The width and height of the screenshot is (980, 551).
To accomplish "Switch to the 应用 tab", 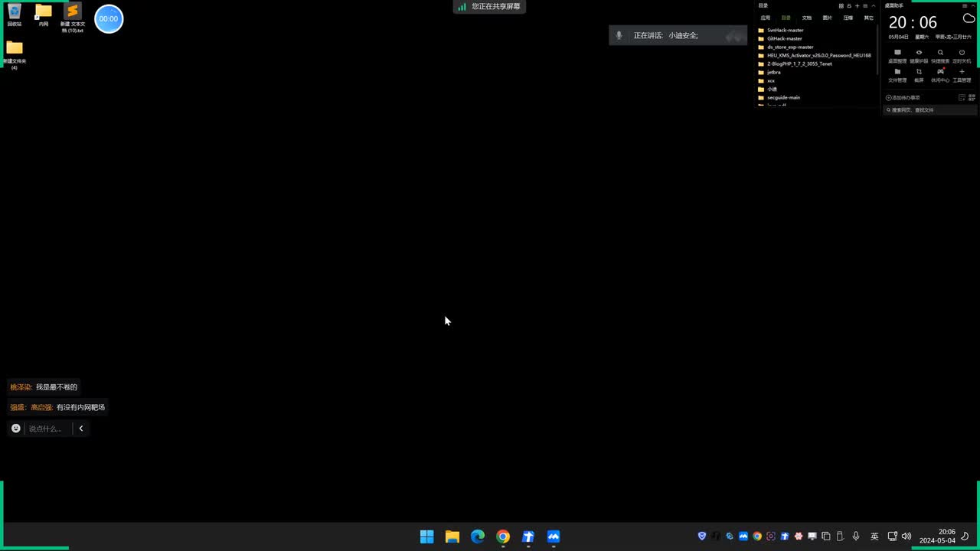I will (765, 18).
